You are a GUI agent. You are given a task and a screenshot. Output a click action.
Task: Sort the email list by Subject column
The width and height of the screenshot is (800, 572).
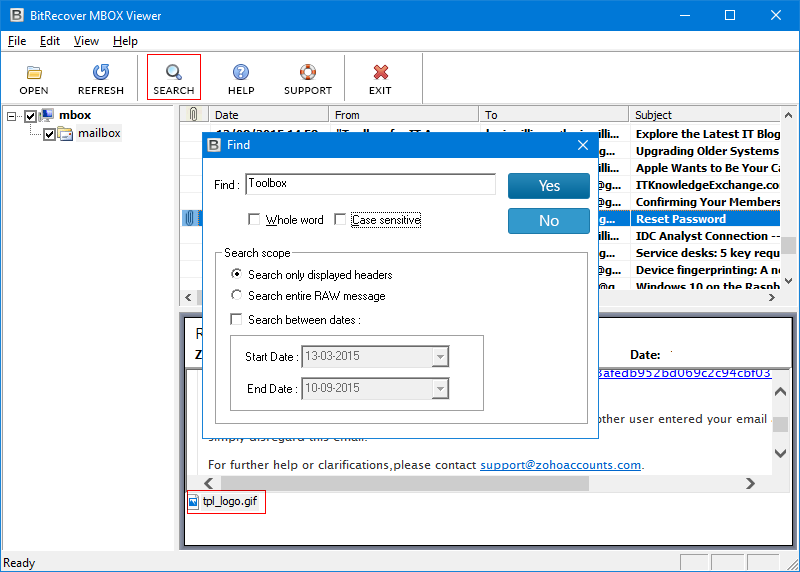[705, 114]
